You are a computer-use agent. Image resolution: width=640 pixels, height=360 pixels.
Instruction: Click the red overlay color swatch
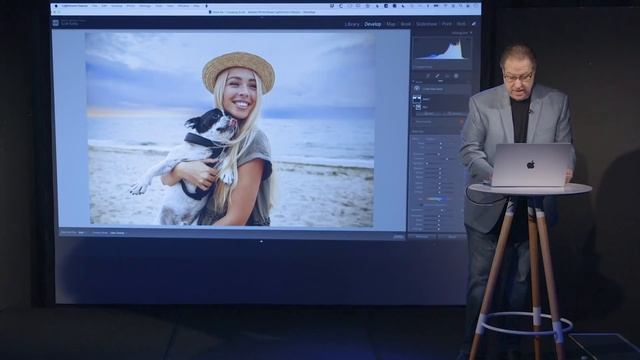[462, 121]
